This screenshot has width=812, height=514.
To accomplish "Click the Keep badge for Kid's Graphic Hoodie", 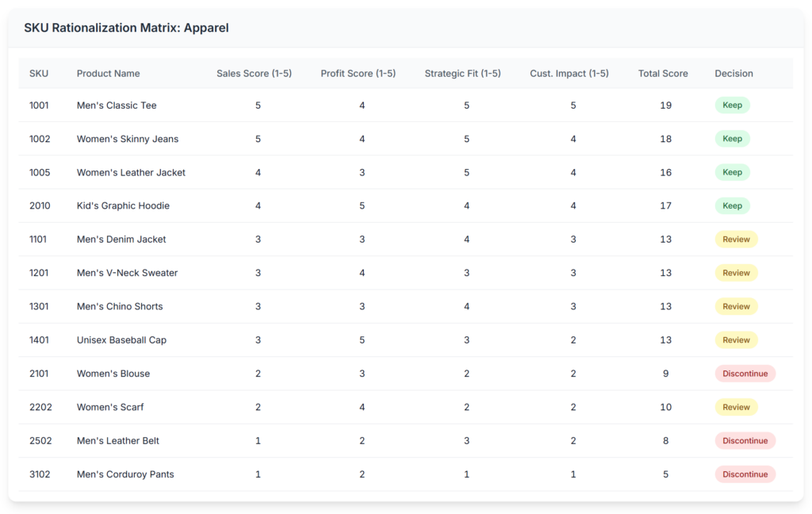I will click(x=732, y=205).
